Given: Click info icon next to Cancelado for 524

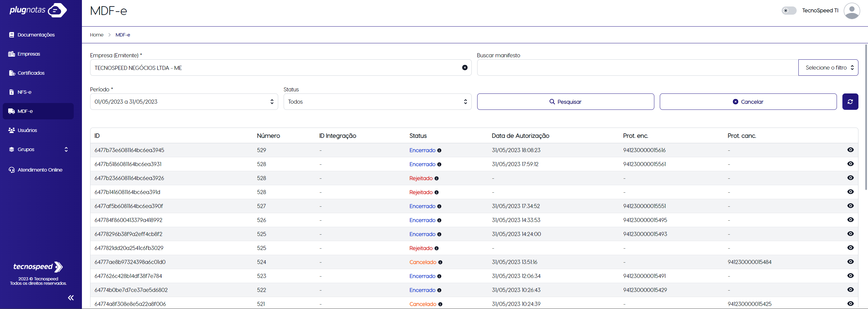Looking at the screenshot, I should (440, 262).
